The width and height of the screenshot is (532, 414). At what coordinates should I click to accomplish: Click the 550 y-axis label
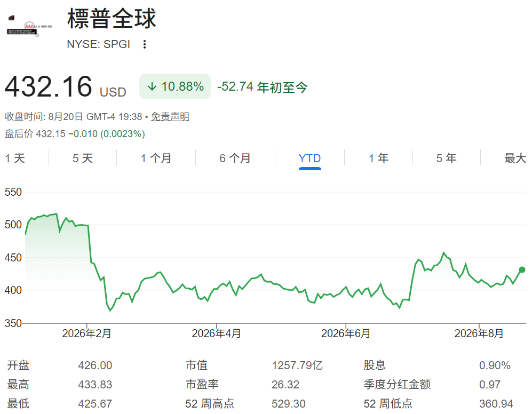pos(13,192)
